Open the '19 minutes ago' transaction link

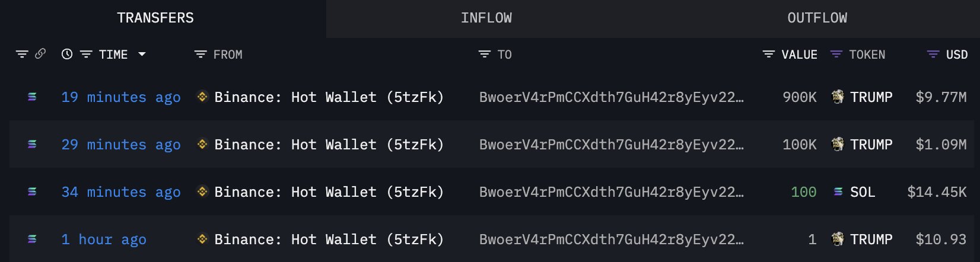[121, 97]
